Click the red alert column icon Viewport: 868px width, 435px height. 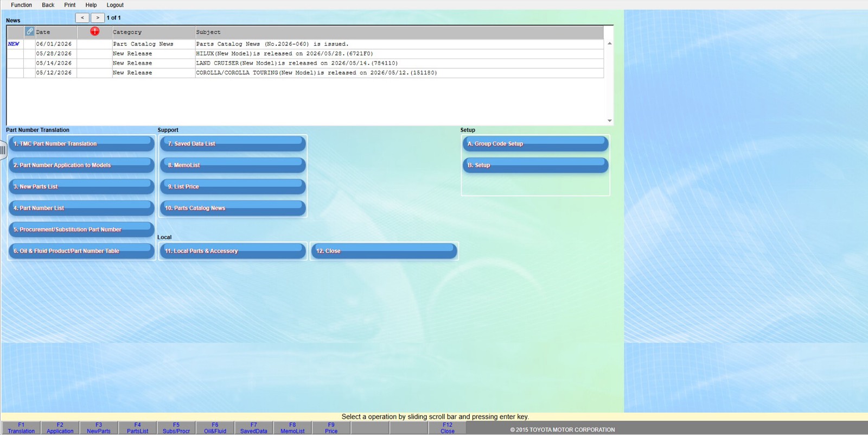pyautogui.click(x=94, y=31)
